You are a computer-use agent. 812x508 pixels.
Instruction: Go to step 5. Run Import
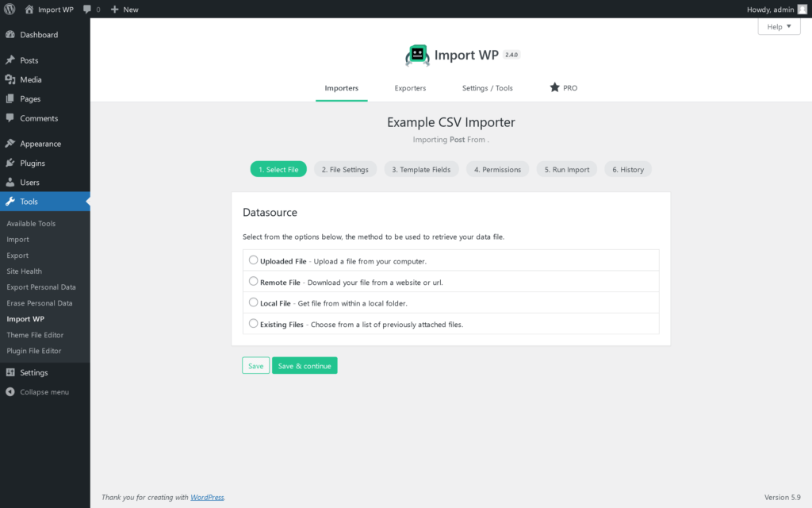(567, 170)
